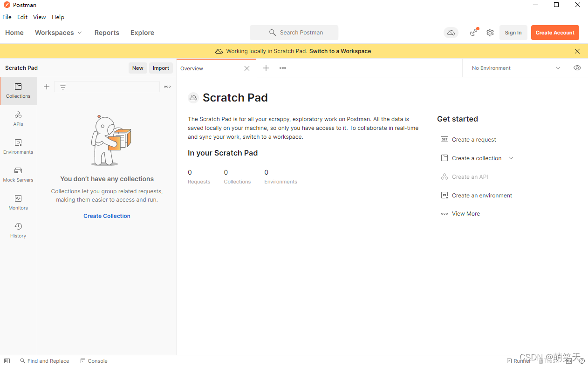Image resolution: width=588 pixels, height=366 pixels.
Task: Open the History sidebar tab
Action: pyautogui.click(x=18, y=230)
